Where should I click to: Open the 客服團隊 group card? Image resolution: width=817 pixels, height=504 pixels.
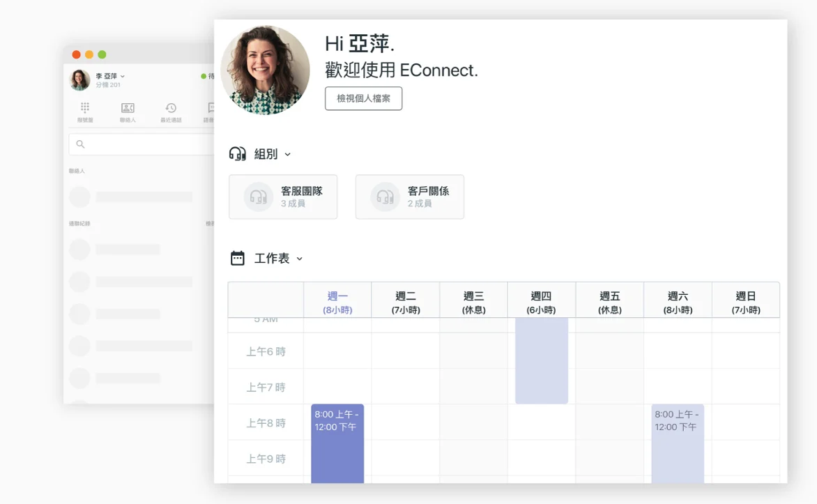click(x=283, y=197)
